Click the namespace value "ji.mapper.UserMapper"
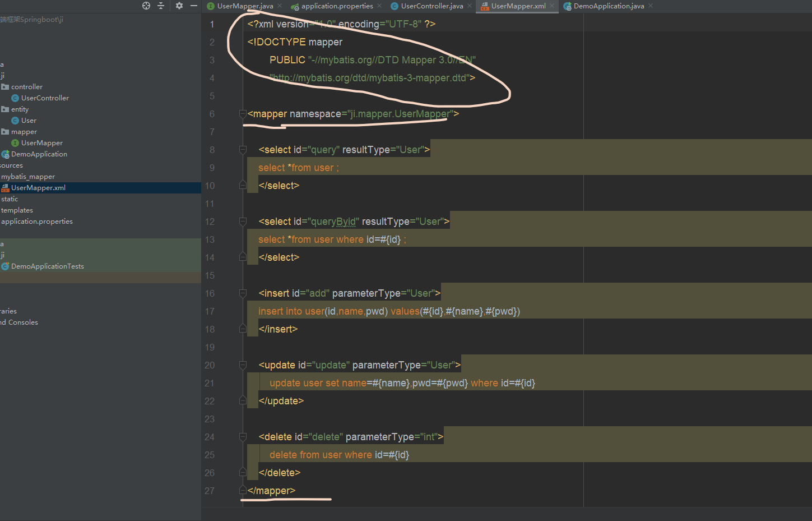The image size is (812, 521). (400, 114)
